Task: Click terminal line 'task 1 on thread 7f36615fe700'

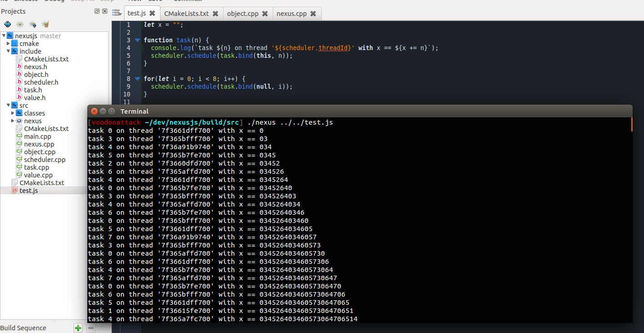Action: 220,311
